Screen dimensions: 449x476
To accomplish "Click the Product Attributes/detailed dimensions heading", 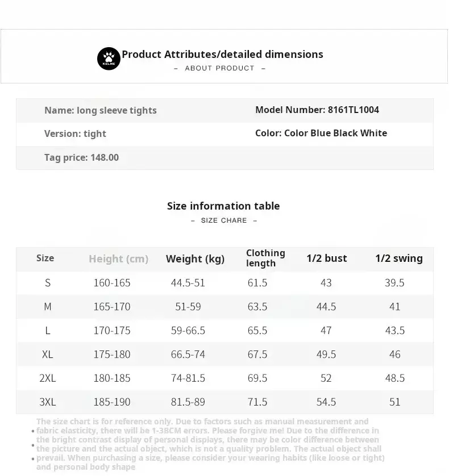I will 222,55.
